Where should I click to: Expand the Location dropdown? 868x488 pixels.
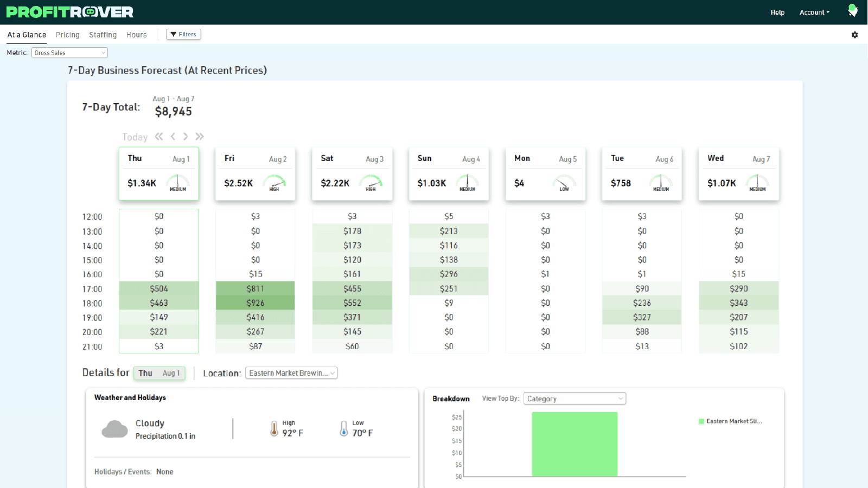[x=291, y=373]
